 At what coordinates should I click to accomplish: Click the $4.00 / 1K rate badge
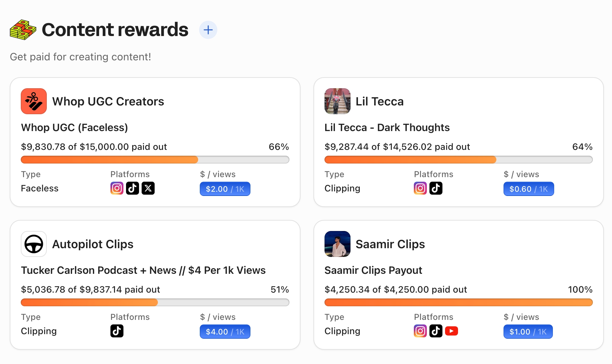click(225, 332)
